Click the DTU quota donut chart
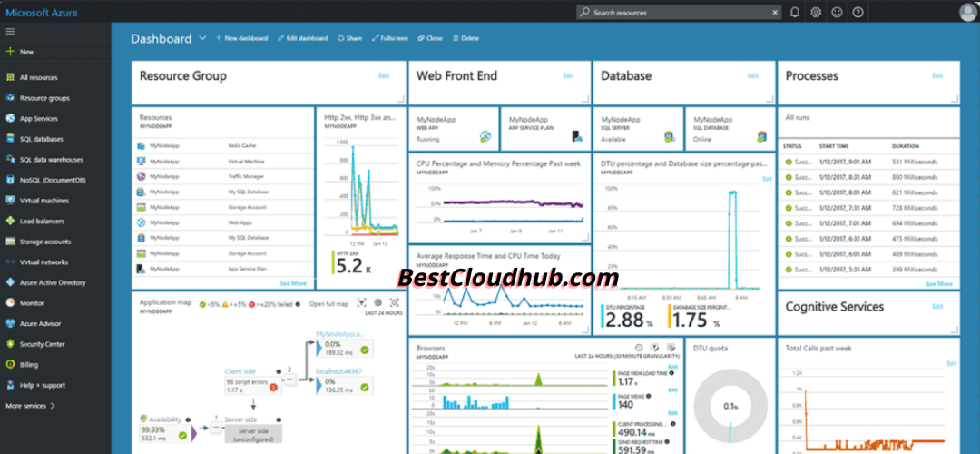Viewport: 980px width, 454px height. (x=730, y=406)
